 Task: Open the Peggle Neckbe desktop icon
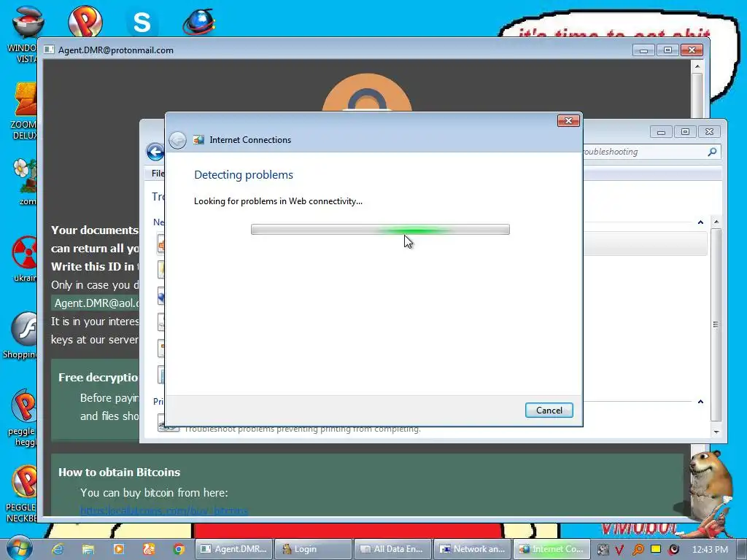(22, 494)
